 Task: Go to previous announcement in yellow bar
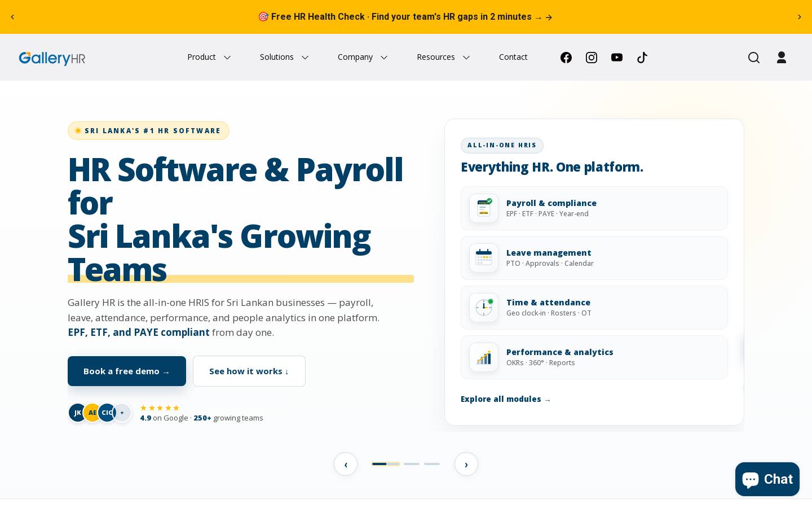coord(12,17)
